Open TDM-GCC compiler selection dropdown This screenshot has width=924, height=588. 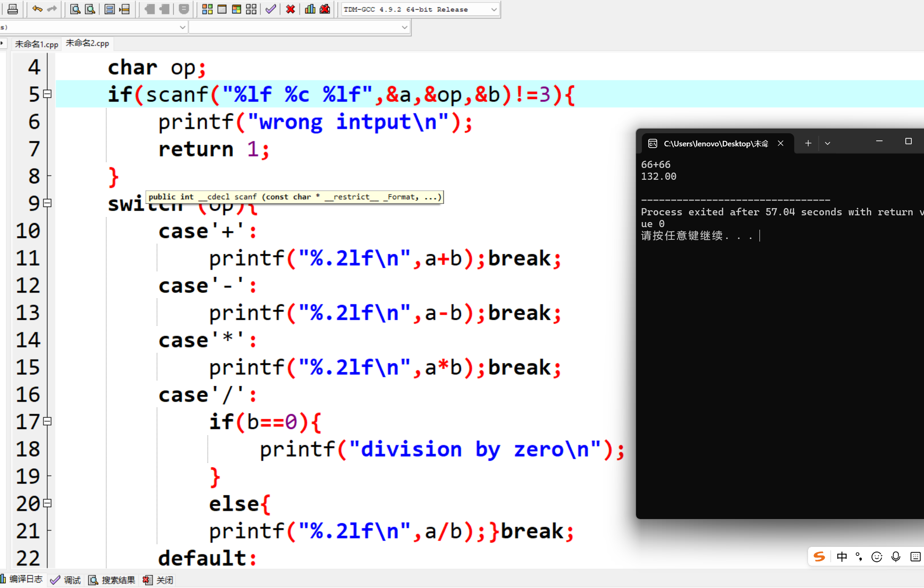pyautogui.click(x=494, y=9)
